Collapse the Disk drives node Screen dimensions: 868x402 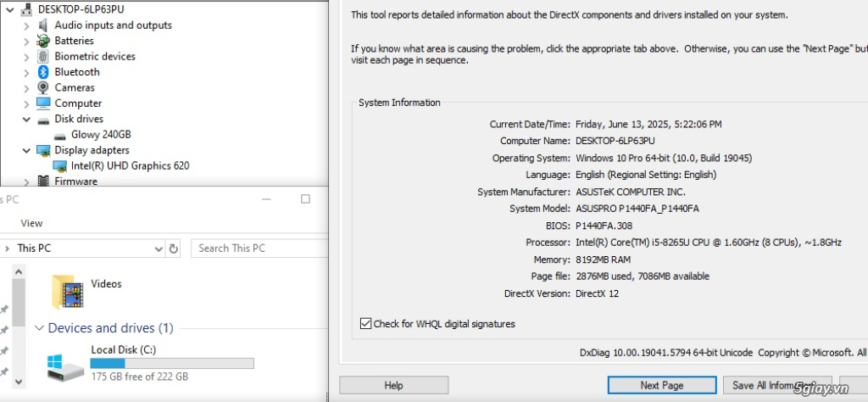pyautogui.click(x=26, y=119)
